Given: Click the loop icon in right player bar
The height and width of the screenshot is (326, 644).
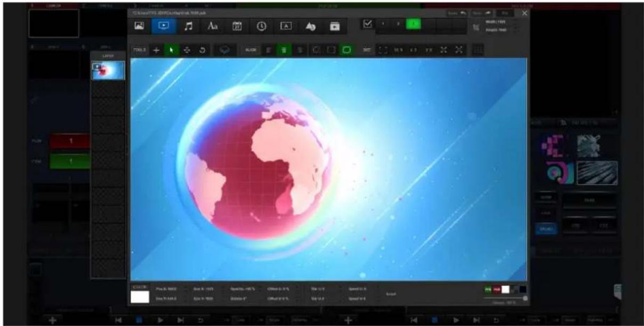Looking at the screenshot, I should pyautogui.click(x=496, y=320).
